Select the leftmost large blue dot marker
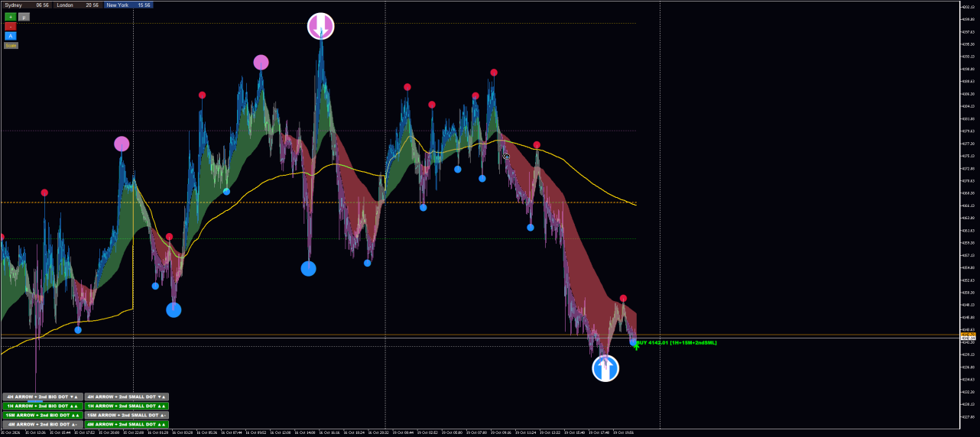980x437 pixels. [174, 309]
